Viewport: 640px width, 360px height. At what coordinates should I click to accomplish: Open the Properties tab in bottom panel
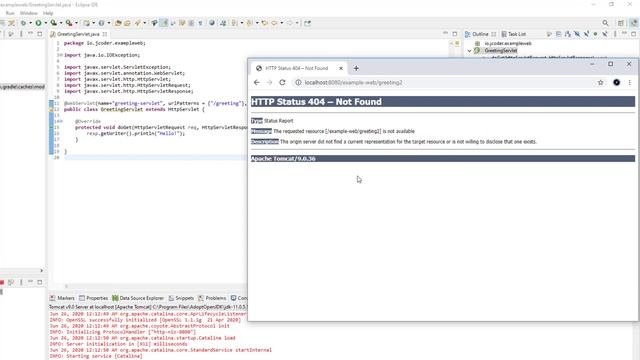coord(93,298)
